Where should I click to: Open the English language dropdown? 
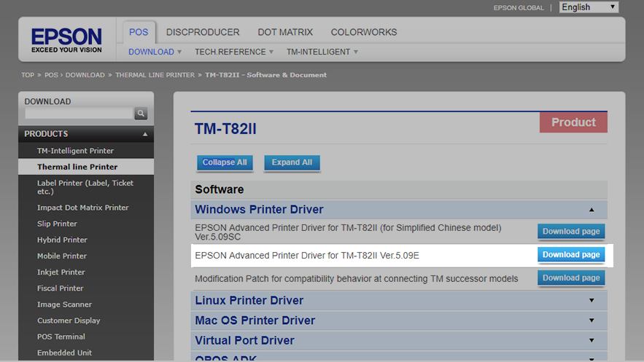click(x=589, y=7)
